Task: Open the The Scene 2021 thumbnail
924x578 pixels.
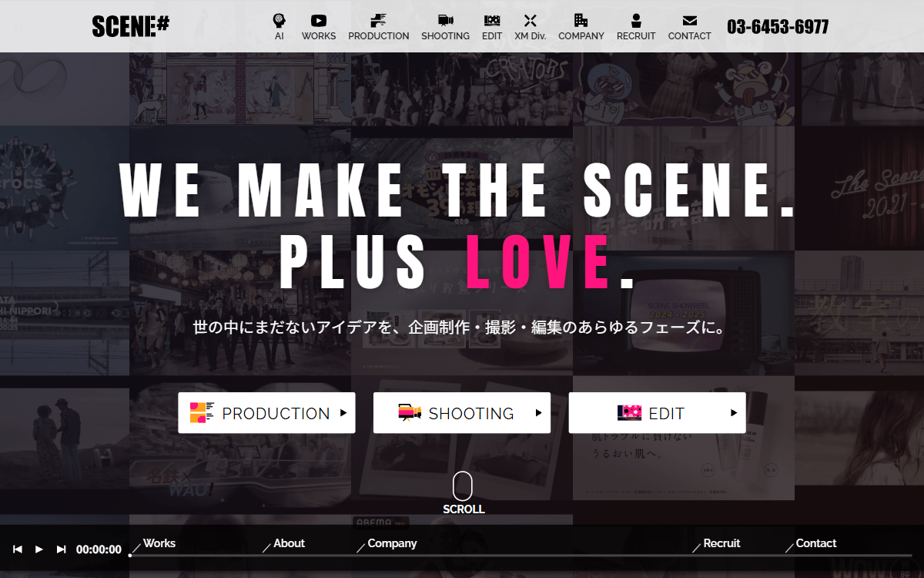Action: pyautogui.click(x=859, y=189)
